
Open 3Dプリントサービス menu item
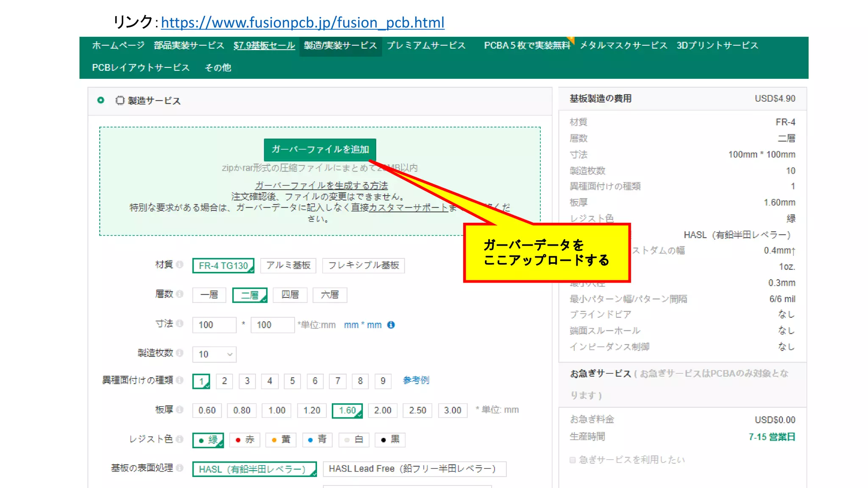click(x=717, y=46)
